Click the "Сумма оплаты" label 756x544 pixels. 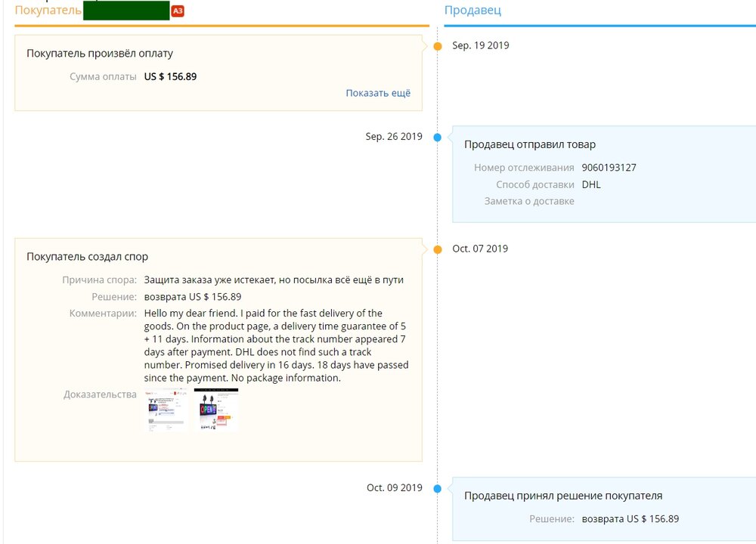(103, 76)
